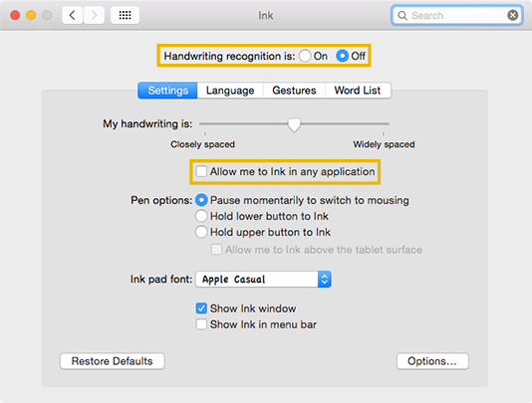Viewport: 532px width, 403px height.
Task: Clear the search field with the X icon
Action: [x=512, y=15]
